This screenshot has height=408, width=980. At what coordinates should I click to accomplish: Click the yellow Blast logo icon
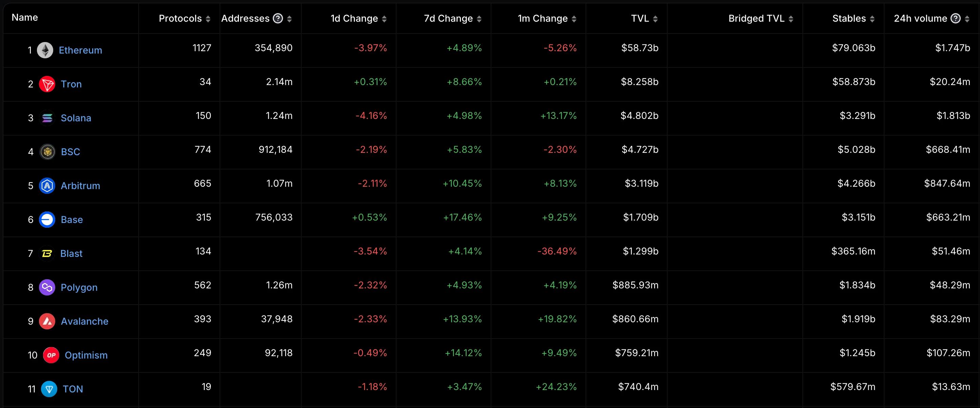coord(47,253)
